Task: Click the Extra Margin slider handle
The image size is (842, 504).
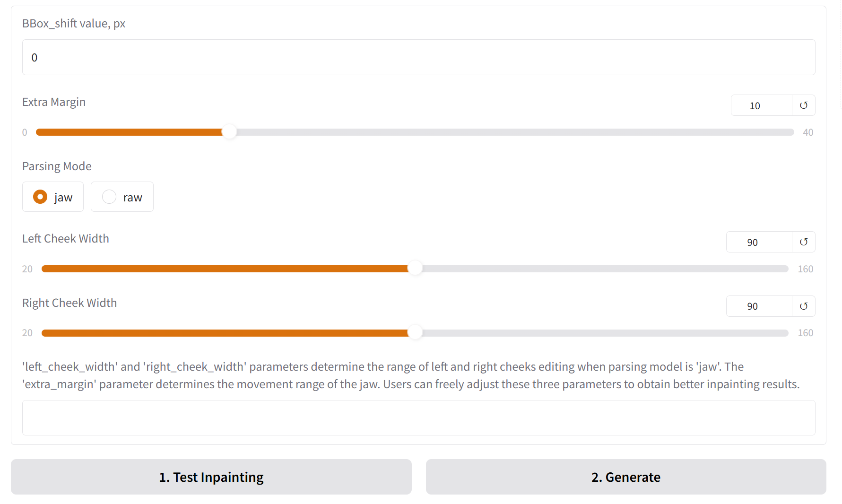Action: tap(229, 132)
